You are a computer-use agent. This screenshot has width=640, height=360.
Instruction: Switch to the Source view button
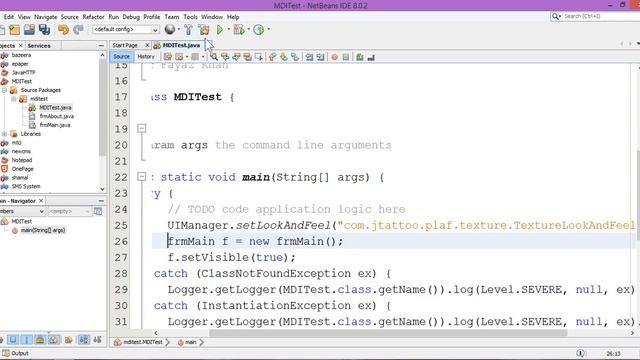coord(121,57)
